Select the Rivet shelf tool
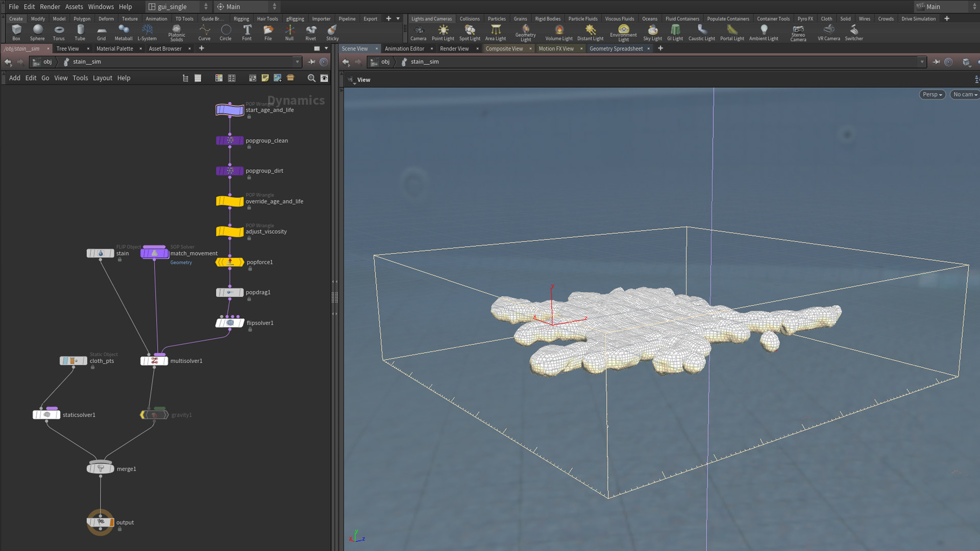The image size is (980, 551). (311, 33)
